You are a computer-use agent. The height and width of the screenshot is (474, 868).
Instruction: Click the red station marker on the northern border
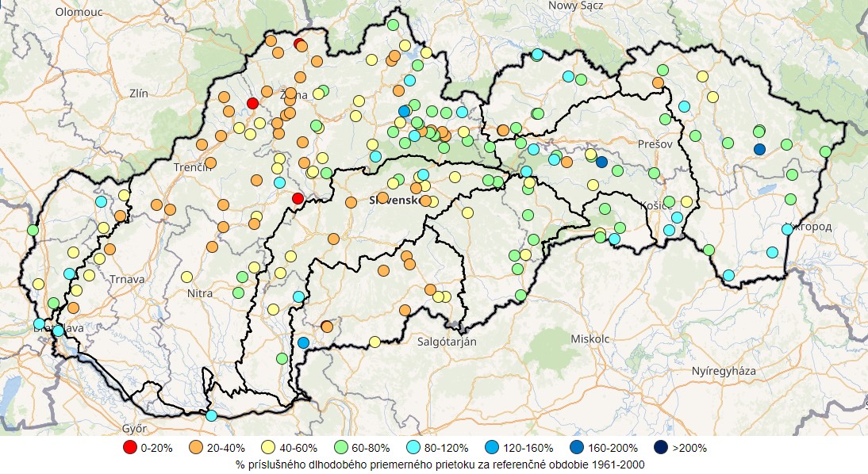(x=299, y=44)
